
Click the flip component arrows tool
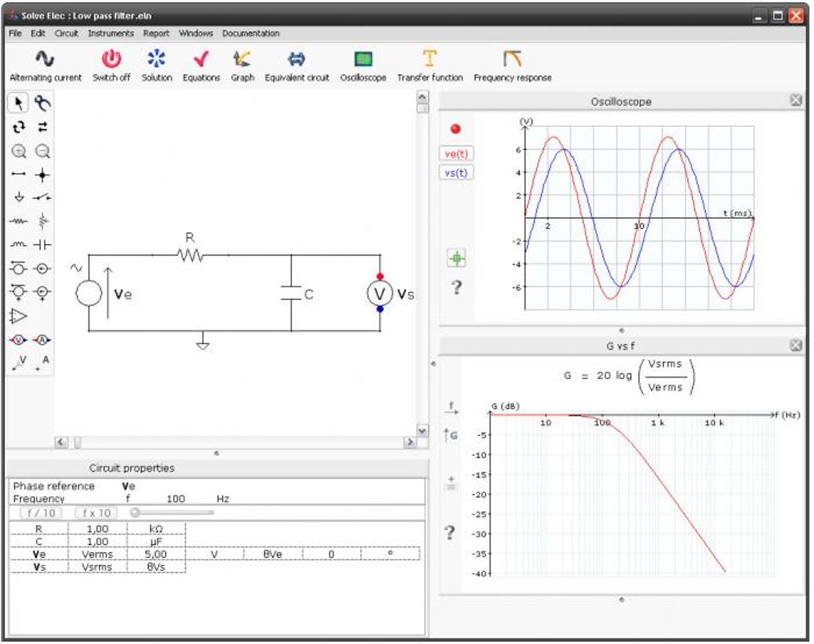click(42, 127)
